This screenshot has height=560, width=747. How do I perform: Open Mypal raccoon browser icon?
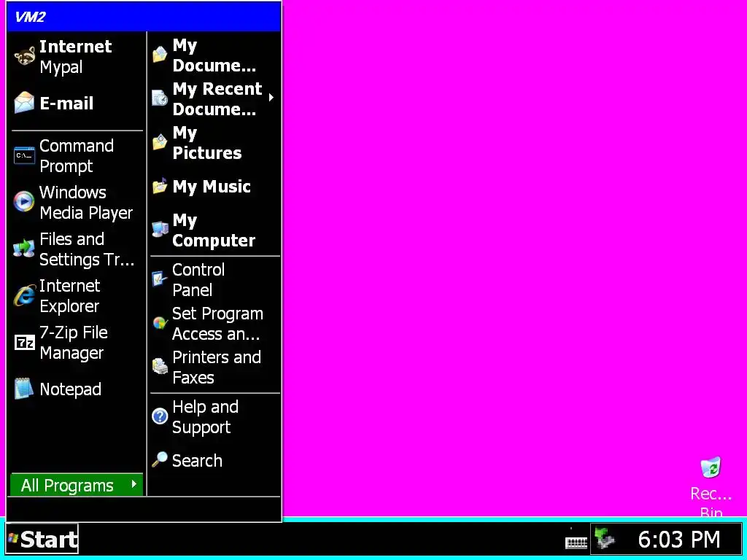(24, 56)
